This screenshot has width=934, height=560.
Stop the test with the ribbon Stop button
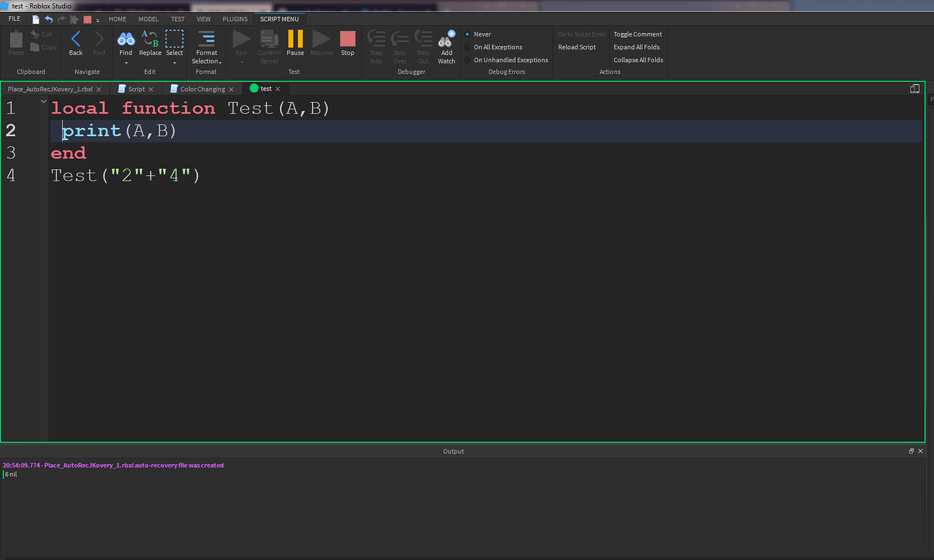click(347, 39)
